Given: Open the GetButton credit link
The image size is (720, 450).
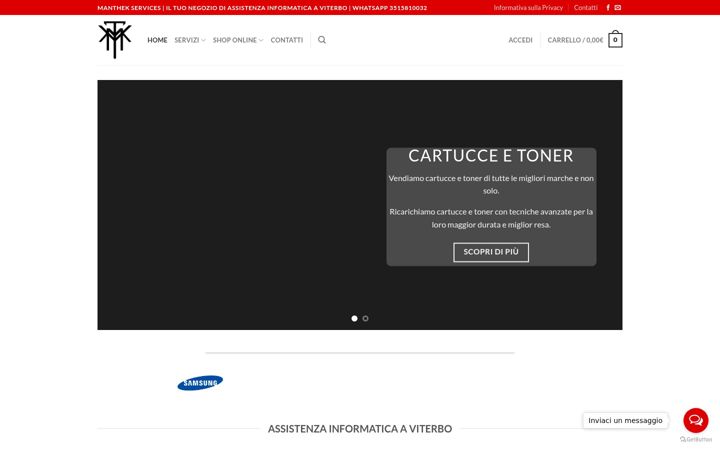Looking at the screenshot, I should 696,439.
